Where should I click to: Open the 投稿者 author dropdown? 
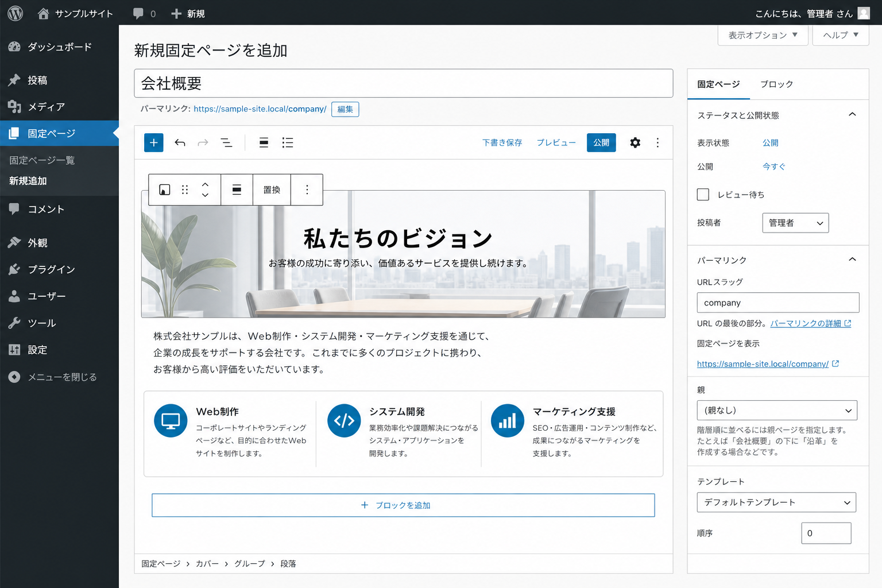click(795, 223)
